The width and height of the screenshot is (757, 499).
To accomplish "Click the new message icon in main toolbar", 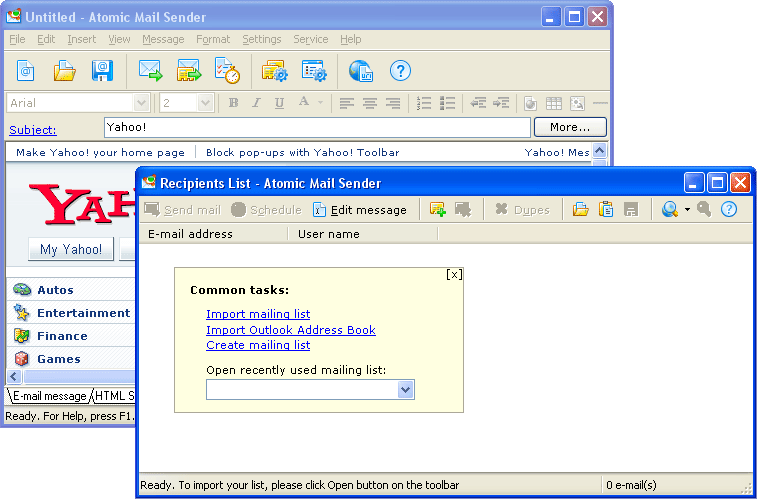I will click(x=26, y=71).
